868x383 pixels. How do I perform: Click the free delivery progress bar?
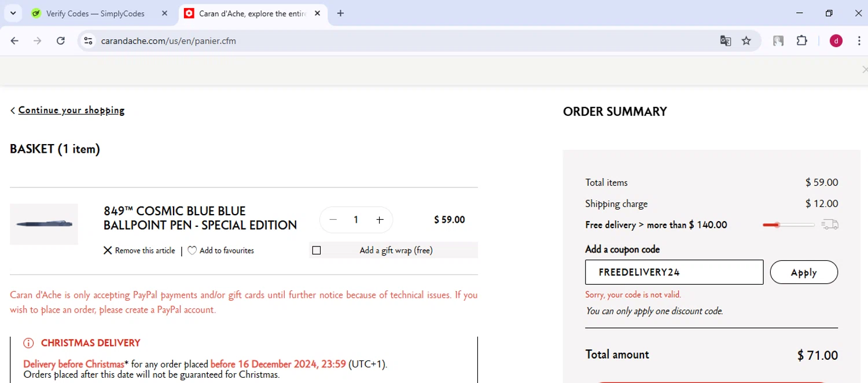point(789,224)
